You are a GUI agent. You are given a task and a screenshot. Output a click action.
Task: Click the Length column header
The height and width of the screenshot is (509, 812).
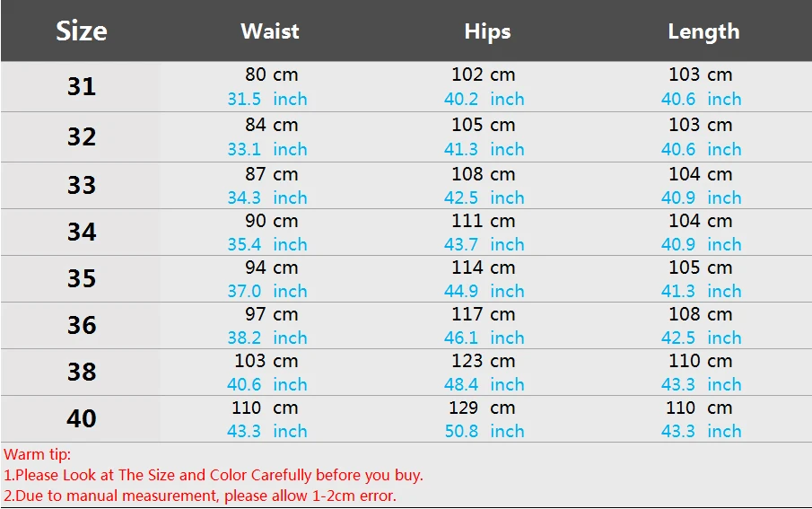click(703, 32)
